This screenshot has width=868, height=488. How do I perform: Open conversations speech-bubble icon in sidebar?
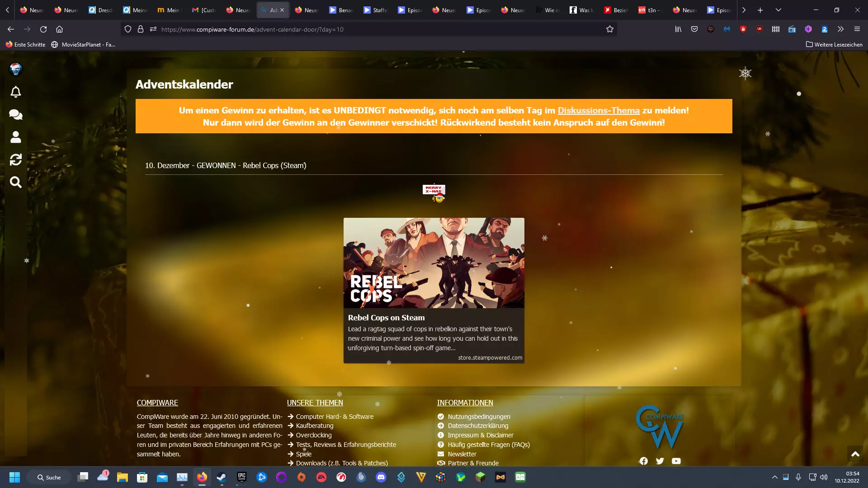pos(16,115)
